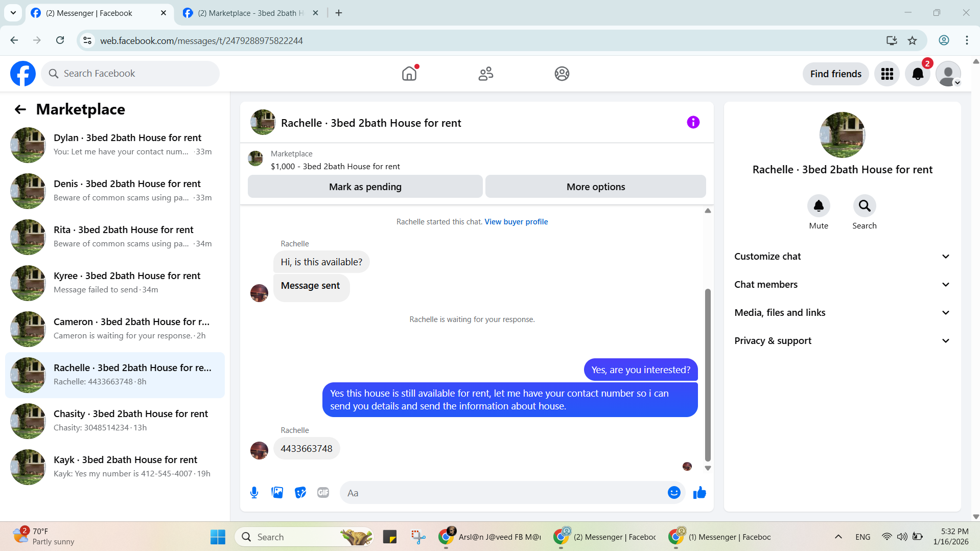Open Denis's house rental conversation

[x=115, y=191]
